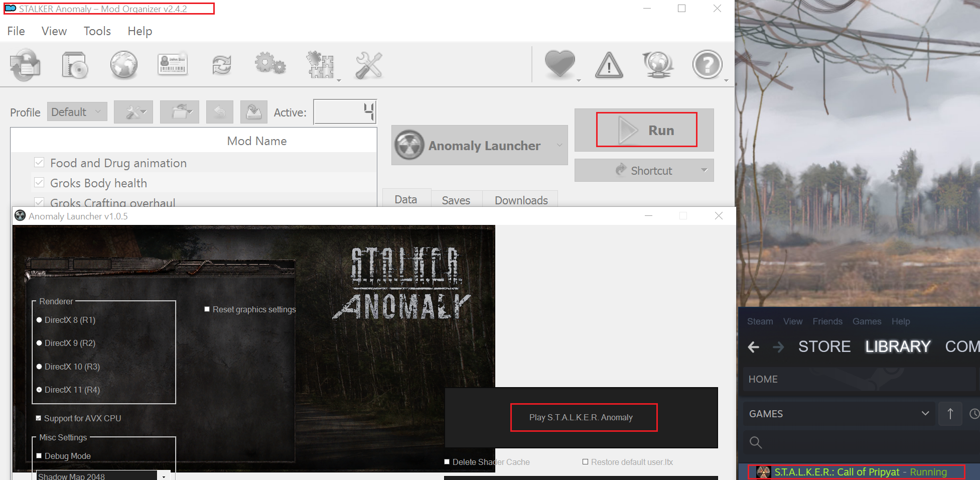Open the Friends menu in Steam
Image resolution: width=980 pixels, height=480 pixels.
coord(827,321)
